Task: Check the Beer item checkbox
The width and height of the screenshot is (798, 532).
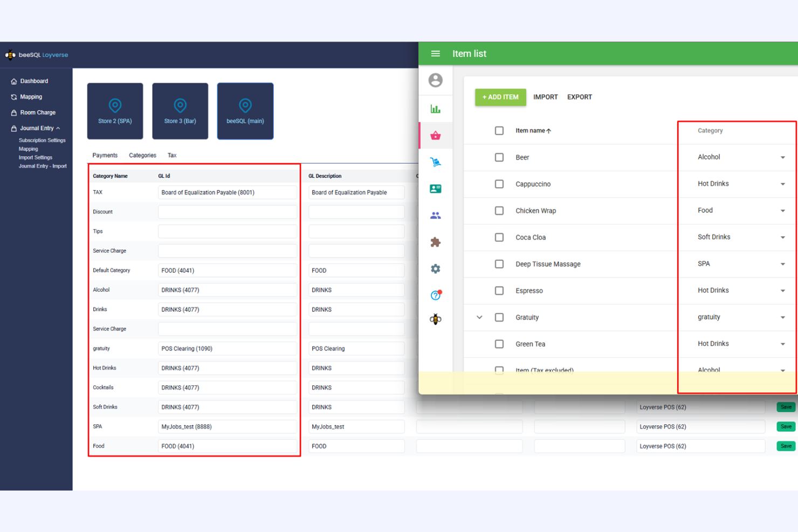Action: click(x=499, y=157)
